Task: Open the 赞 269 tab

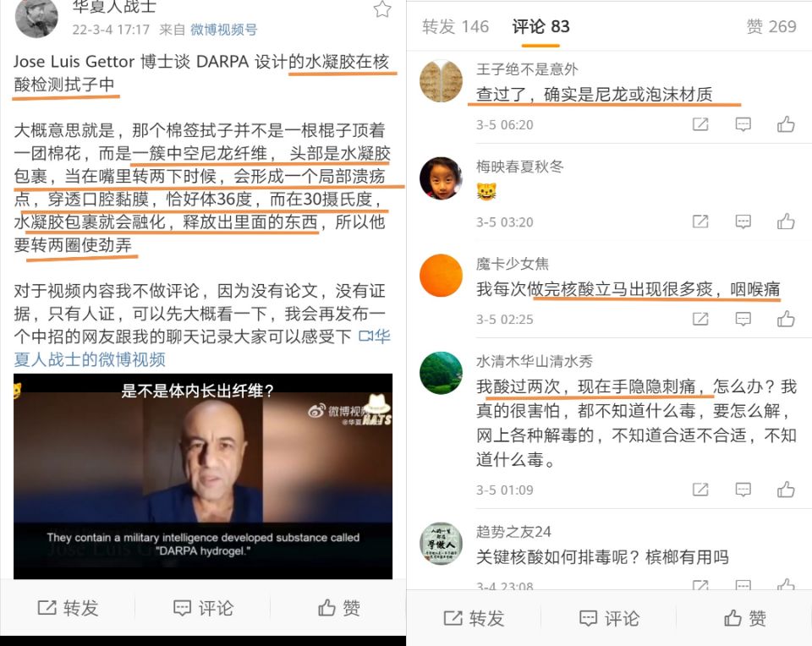Action: pos(771,26)
